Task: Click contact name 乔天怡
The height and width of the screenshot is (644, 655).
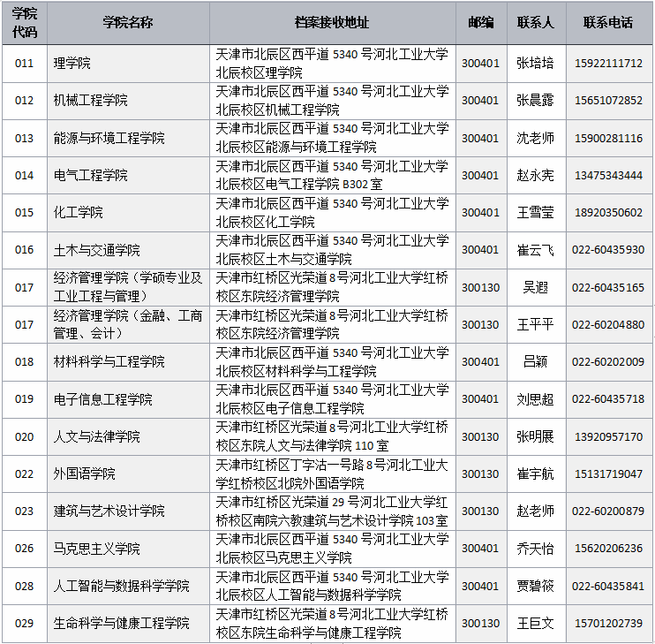Action: 536,549
